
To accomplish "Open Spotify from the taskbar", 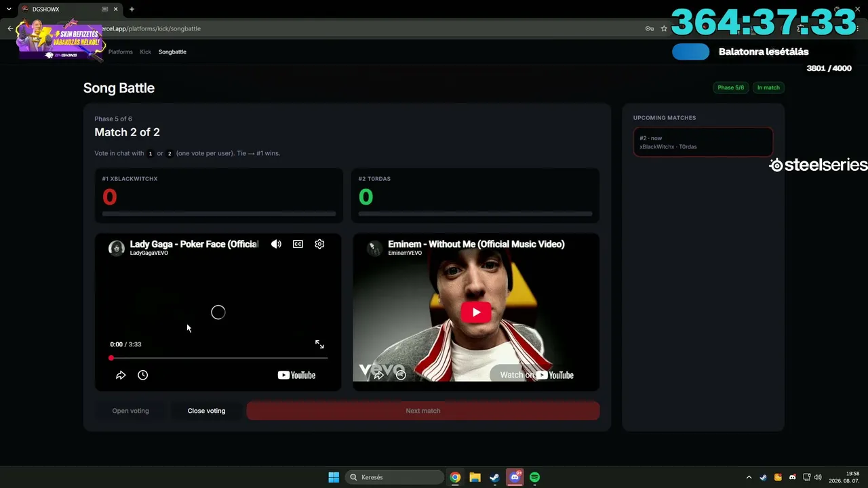I will [x=534, y=477].
